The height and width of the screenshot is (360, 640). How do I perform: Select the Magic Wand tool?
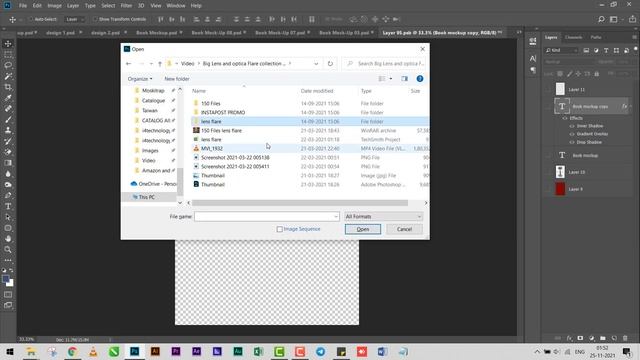pyautogui.click(x=8, y=76)
